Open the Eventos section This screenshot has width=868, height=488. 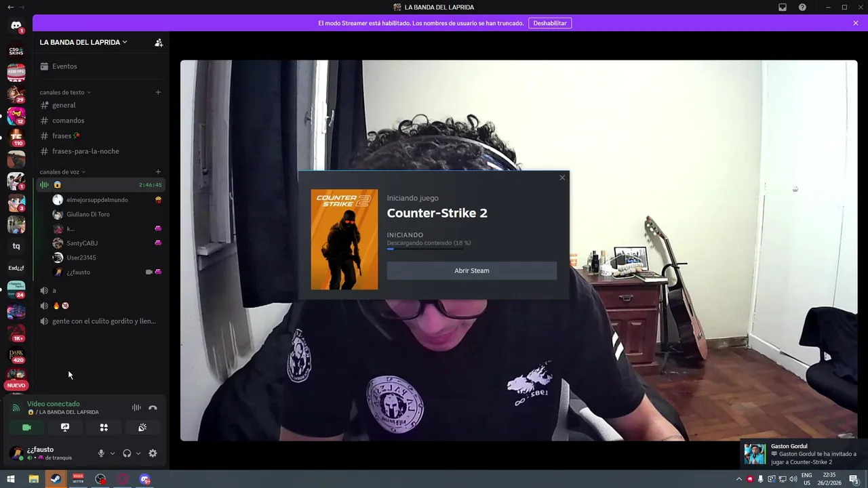100,66
